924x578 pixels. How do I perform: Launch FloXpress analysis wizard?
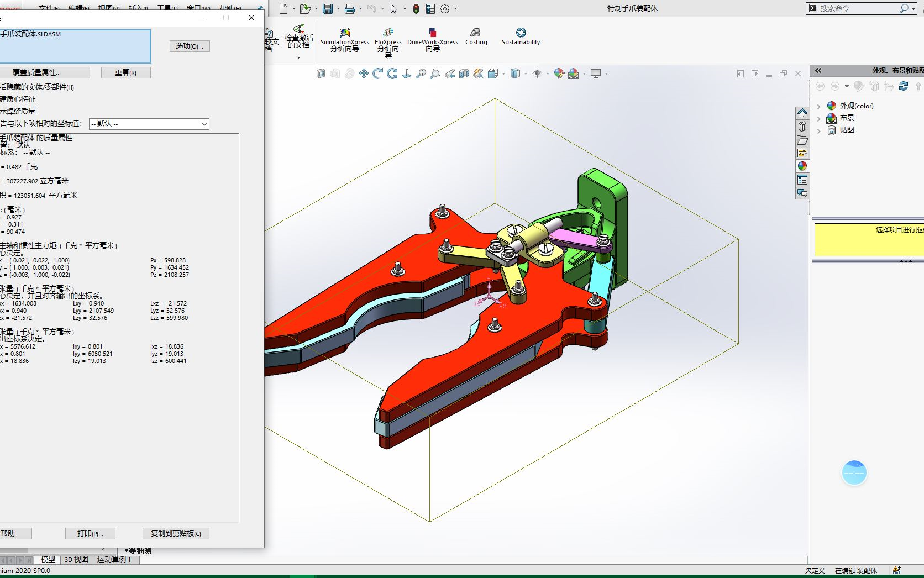click(x=388, y=43)
